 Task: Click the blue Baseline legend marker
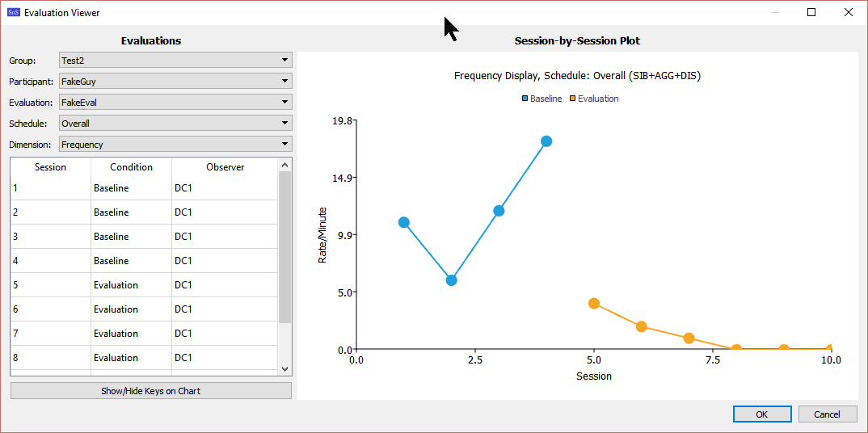(x=525, y=99)
